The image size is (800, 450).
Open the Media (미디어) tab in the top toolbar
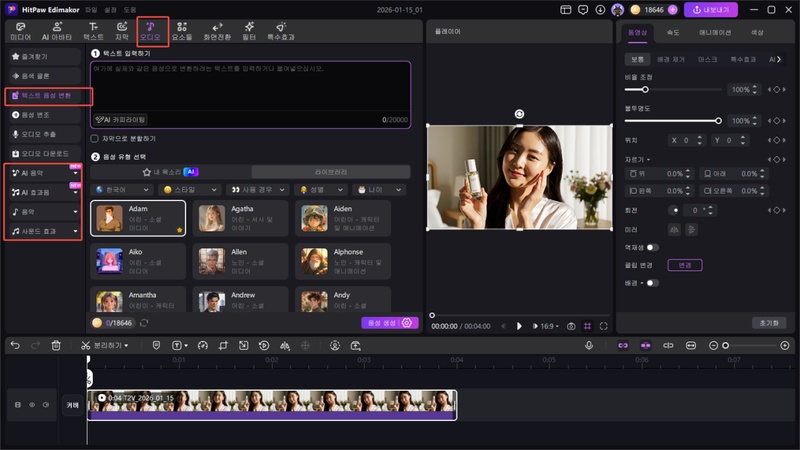[x=20, y=31]
